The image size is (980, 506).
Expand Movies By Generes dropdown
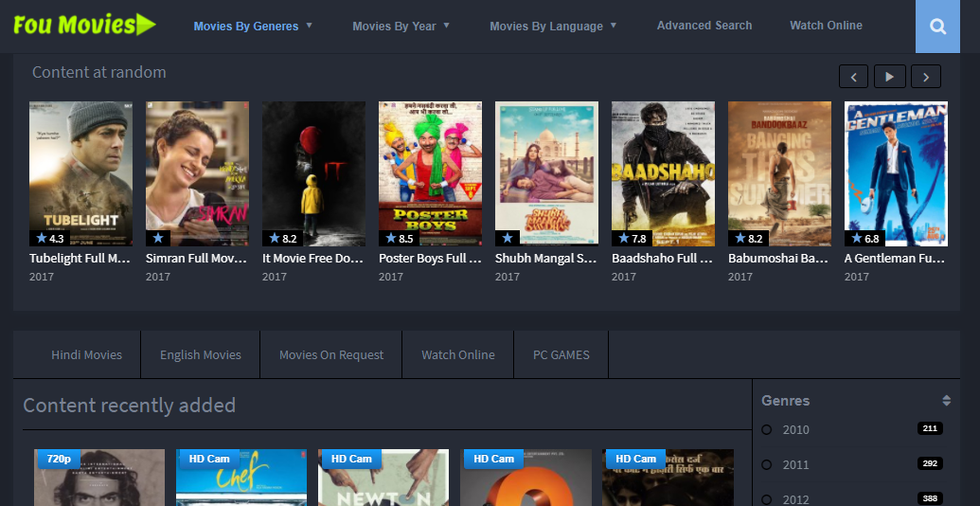(x=253, y=27)
